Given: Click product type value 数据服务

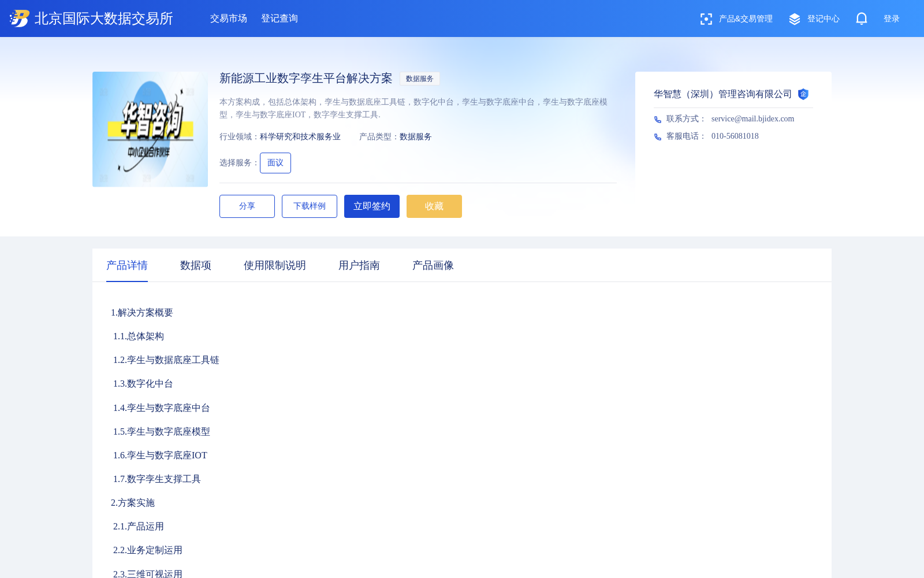Looking at the screenshot, I should click(416, 137).
